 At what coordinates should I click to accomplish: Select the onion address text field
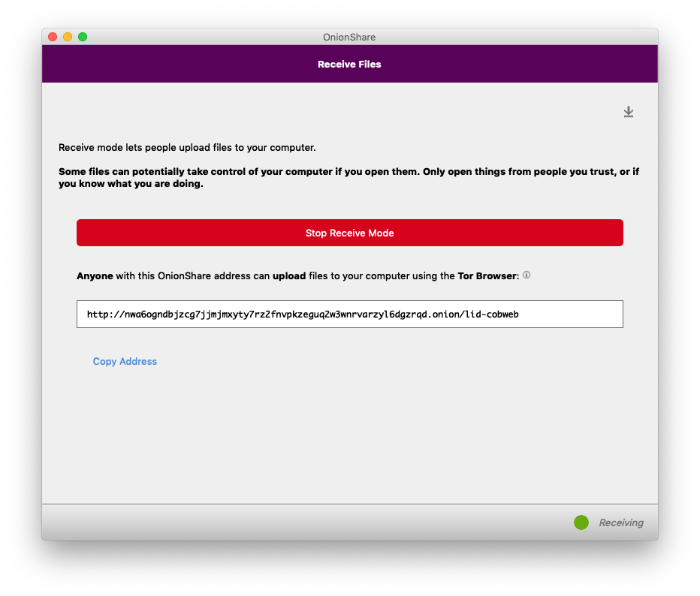349,314
